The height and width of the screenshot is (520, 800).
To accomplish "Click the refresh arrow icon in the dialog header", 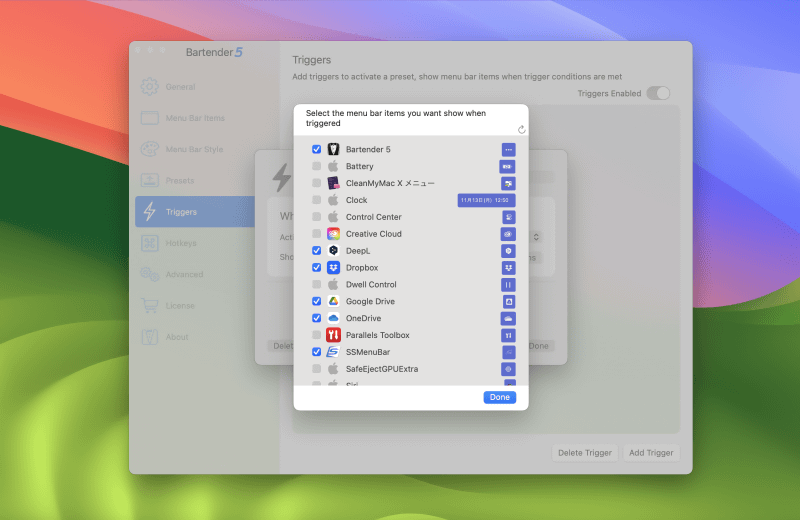I will pyautogui.click(x=521, y=130).
